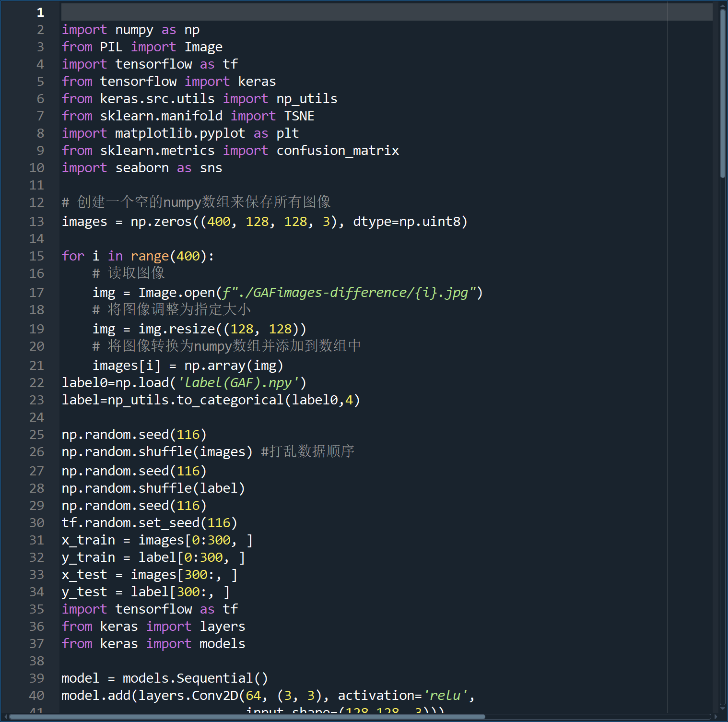728x722 pixels.
Task: Click the 'label(GAF).npy' string on line 22
Action: coord(238,383)
